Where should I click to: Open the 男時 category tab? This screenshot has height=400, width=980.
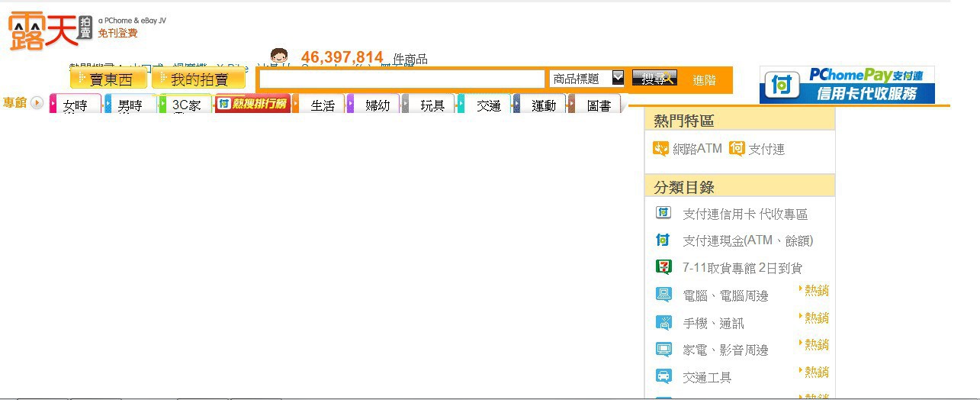[130, 105]
